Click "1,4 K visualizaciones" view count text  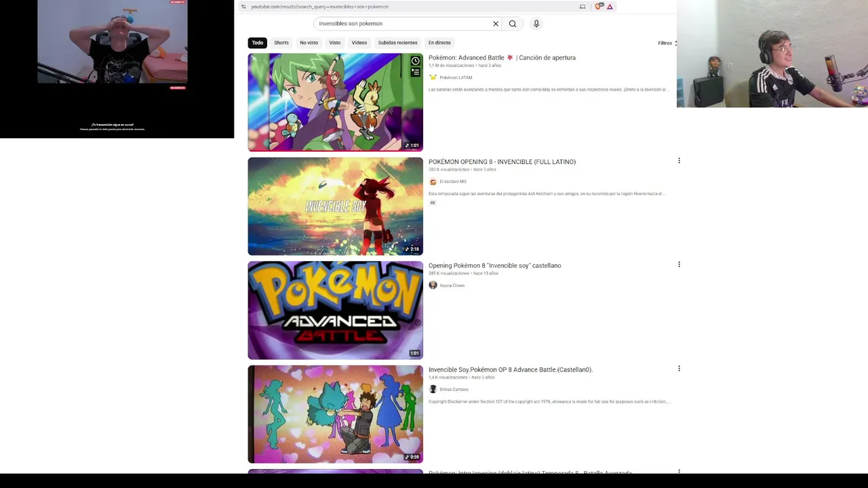(448, 378)
